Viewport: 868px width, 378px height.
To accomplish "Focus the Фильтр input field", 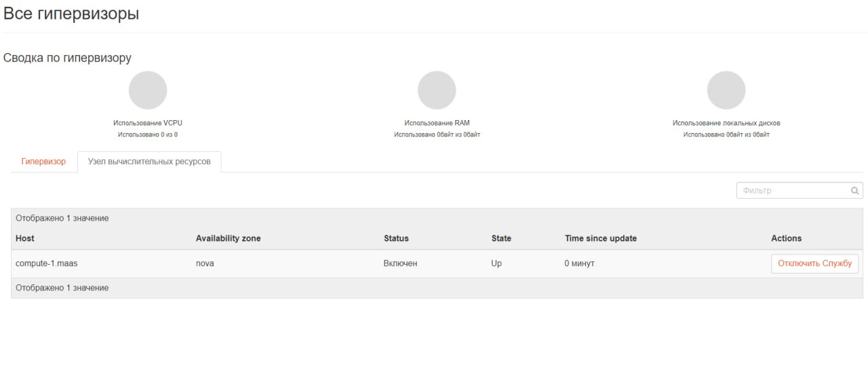I will (x=800, y=191).
